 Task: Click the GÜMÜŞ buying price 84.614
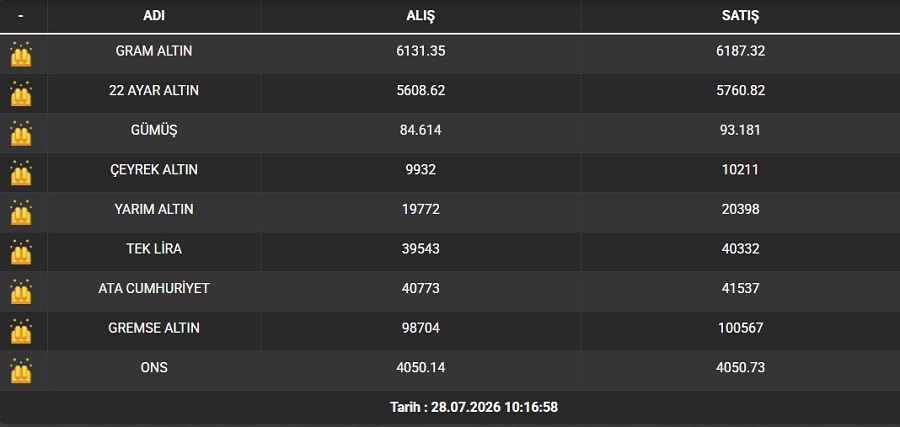421,130
